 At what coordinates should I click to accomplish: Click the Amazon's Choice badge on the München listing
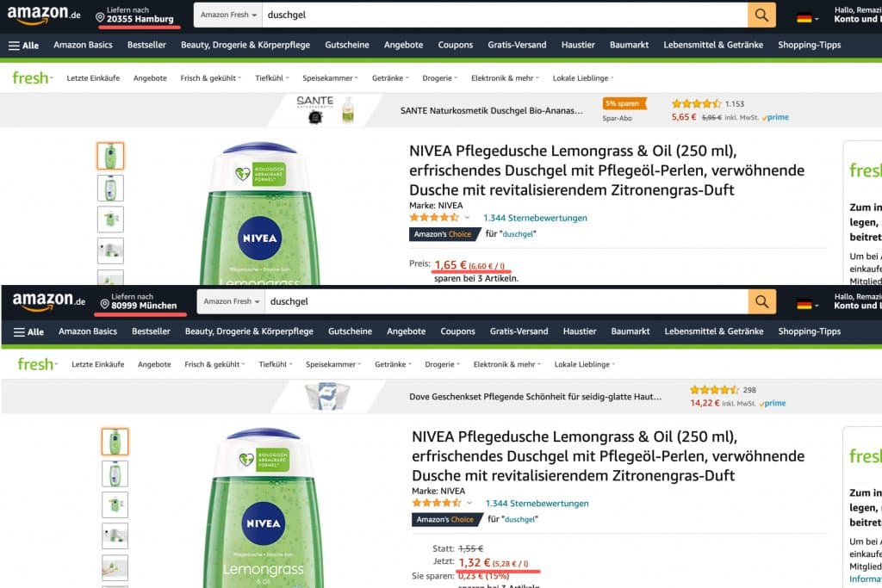point(445,519)
